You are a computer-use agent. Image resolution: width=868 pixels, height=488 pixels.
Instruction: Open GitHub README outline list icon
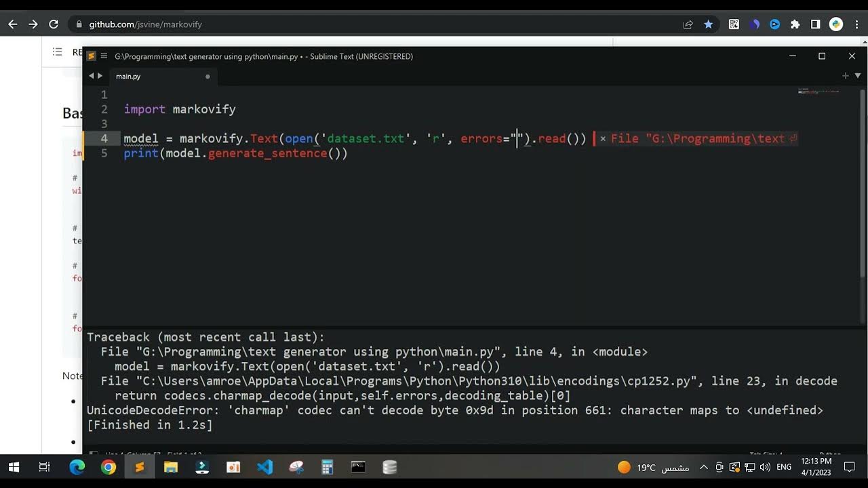(x=58, y=52)
